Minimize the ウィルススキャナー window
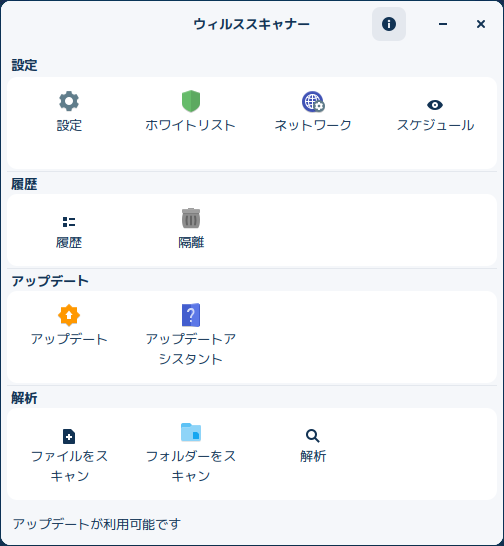This screenshot has width=504, height=546. (443, 24)
